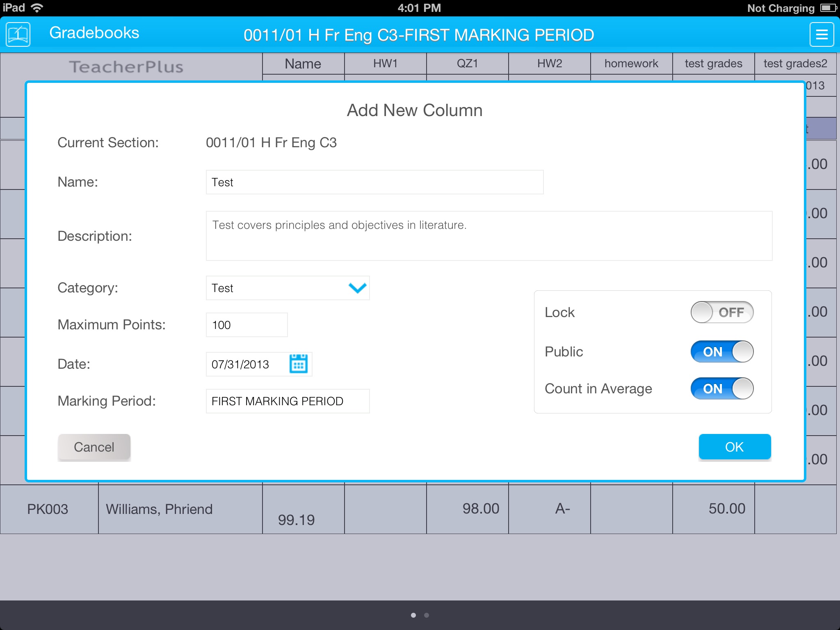
Task: Toggle the Lock switch OFF
Action: coord(721,313)
